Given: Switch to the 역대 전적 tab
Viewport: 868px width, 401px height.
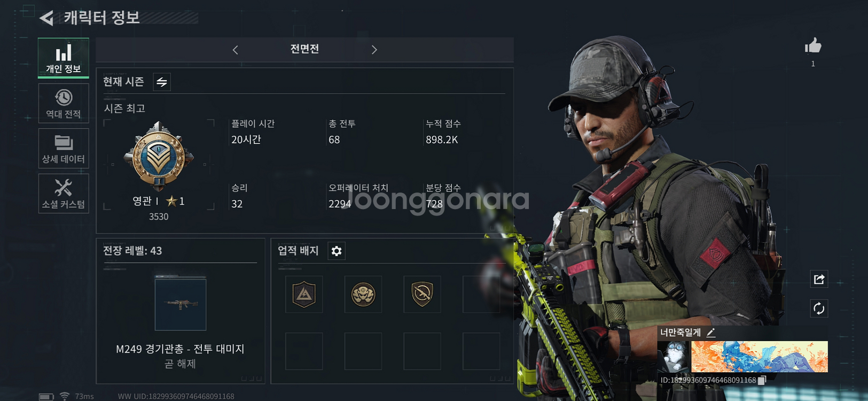Looking at the screenshot, I should pyautogui.click(x=64, y=103).
